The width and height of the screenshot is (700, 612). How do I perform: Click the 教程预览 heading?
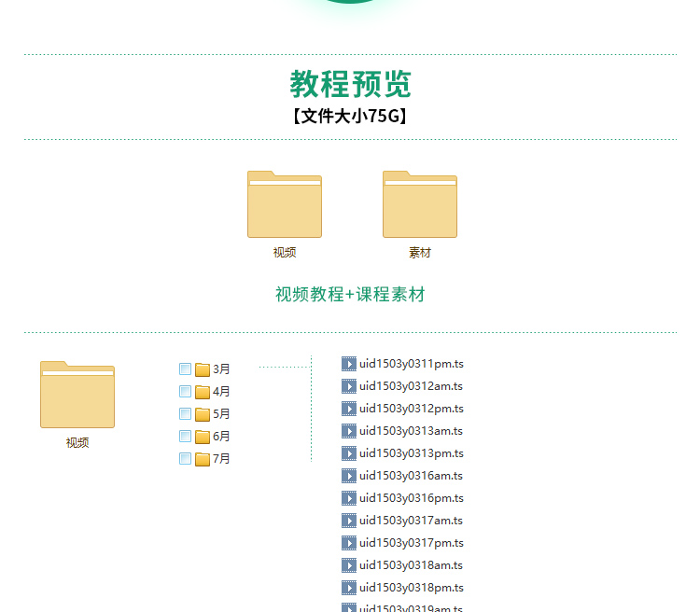pyautogui.click(x=350, y=84)
